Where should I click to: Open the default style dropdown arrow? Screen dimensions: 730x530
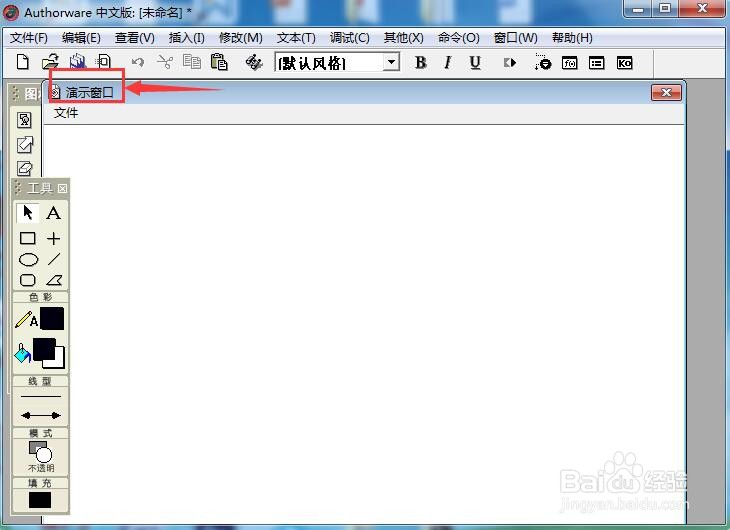(x=392, y=62)
